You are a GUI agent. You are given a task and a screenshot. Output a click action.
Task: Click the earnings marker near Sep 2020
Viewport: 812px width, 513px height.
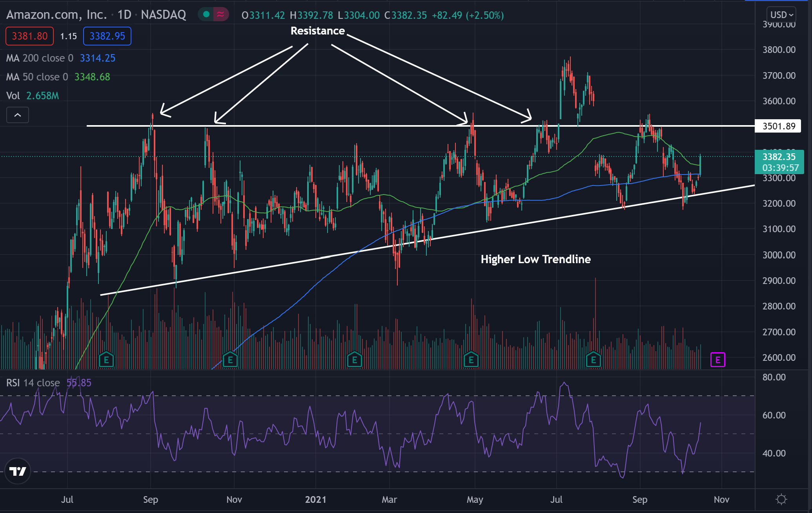point(106,359)
